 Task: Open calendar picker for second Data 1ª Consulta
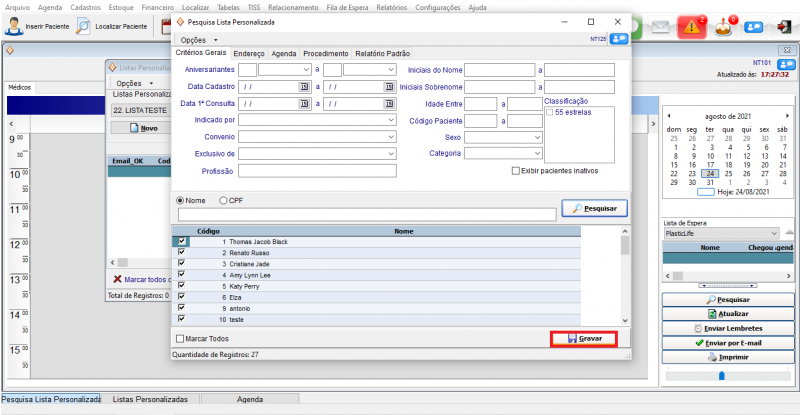[x=387, y=104]
